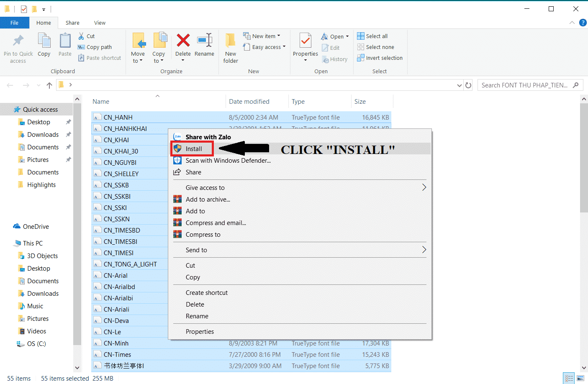Click the Forward navigation arrow
Screen dimensions: 588x384
tap(26, 85)
